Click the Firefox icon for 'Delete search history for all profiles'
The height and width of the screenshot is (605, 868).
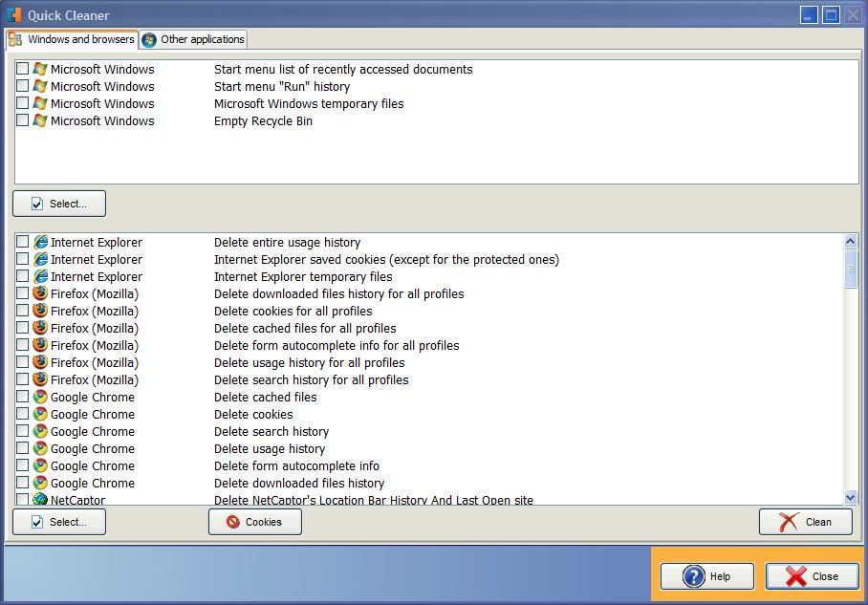pos(40,379)
